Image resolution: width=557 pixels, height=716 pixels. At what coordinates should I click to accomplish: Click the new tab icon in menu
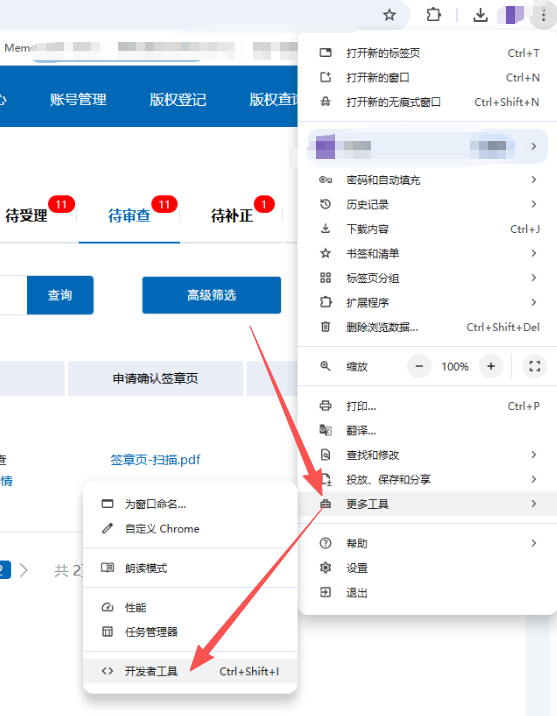[326, 53]
